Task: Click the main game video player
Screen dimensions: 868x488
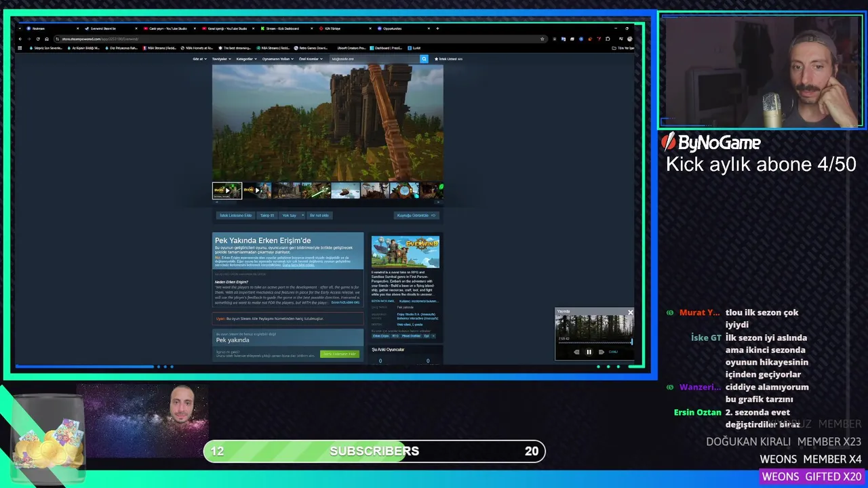Action: click(328, 123)
